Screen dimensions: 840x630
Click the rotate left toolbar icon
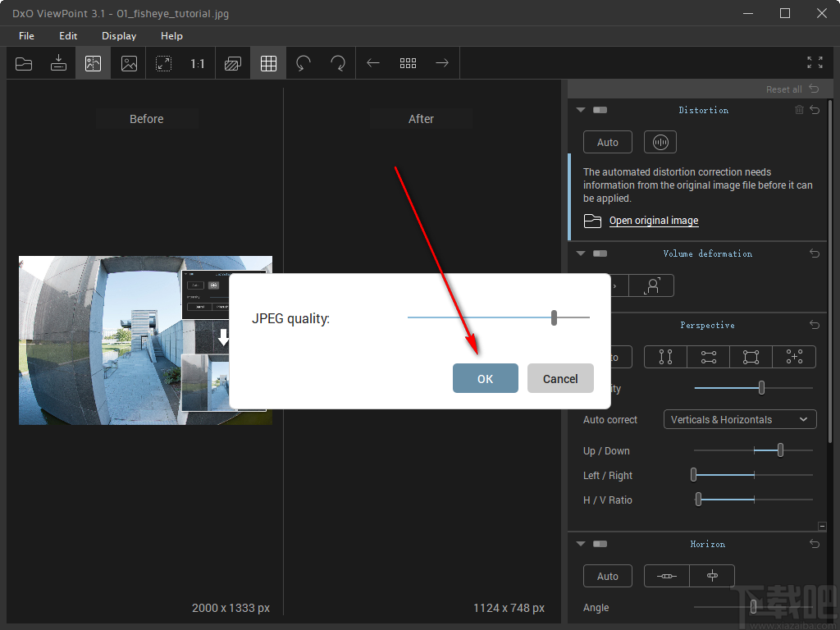(x=304, y=63)
